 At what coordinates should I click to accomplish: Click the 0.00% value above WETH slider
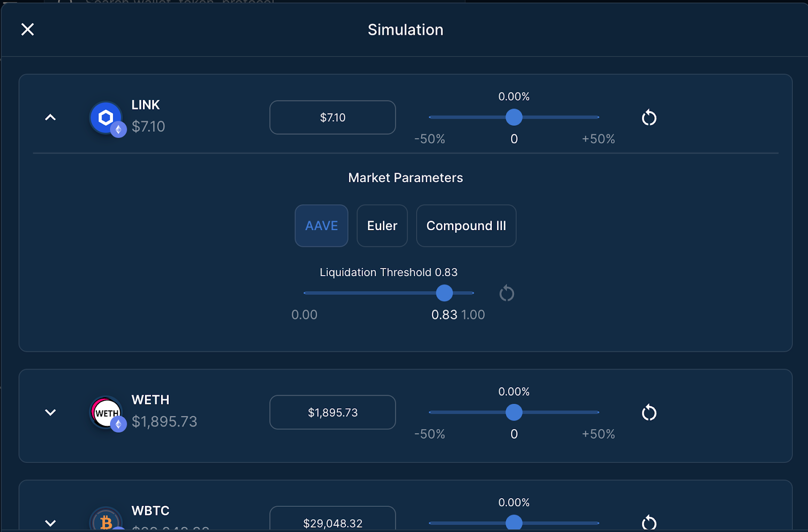(514, 392)
